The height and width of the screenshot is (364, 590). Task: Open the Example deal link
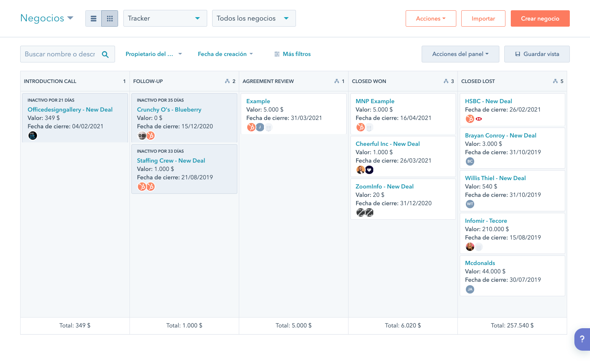click(258, 101)
